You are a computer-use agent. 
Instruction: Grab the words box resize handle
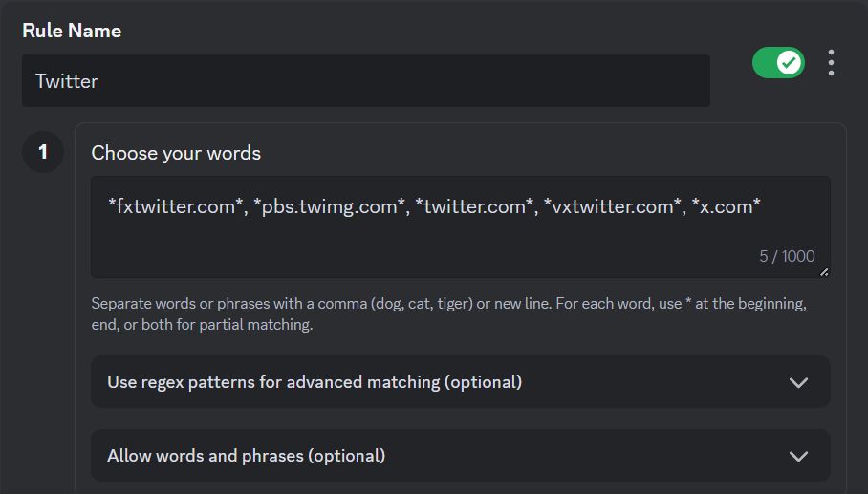tap(824, 272)
